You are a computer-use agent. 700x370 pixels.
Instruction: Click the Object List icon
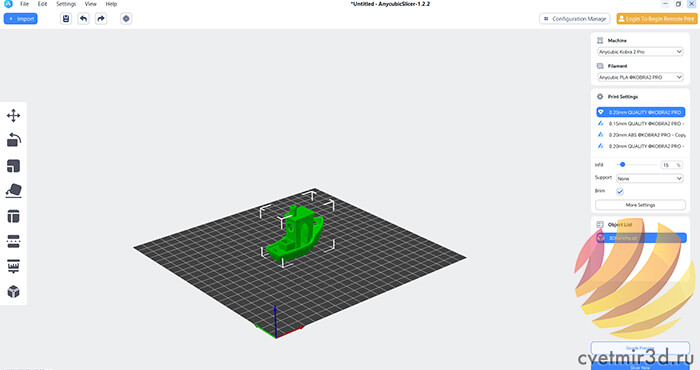[x=600, y=224]
